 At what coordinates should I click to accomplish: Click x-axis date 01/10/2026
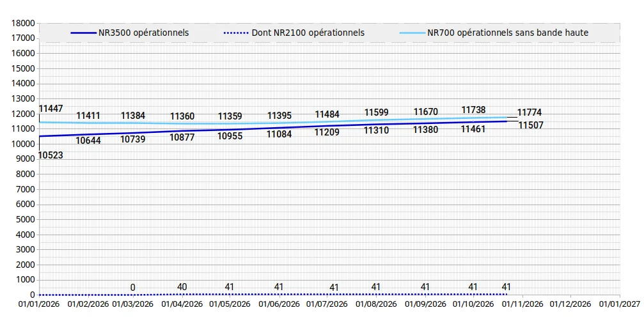[x=473, y=304]
